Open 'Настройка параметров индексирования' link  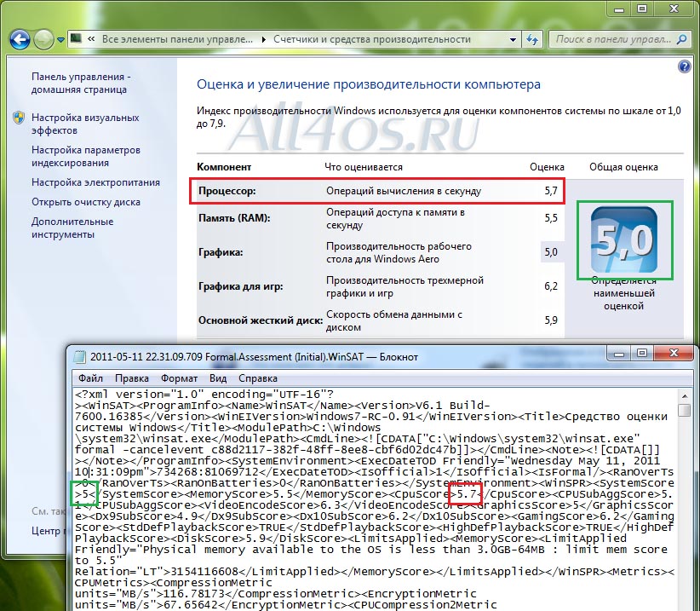86,156
